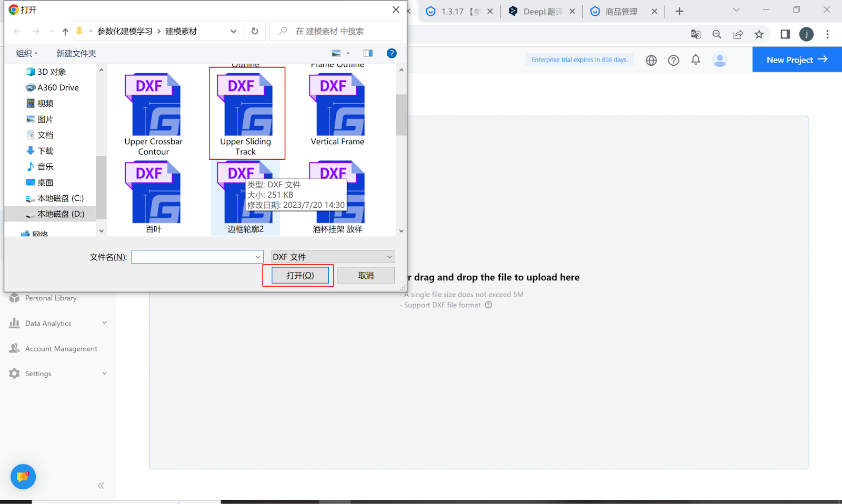Open the notifications bell icon
Viewport: 842px width, 504px height.
point(696,59)
